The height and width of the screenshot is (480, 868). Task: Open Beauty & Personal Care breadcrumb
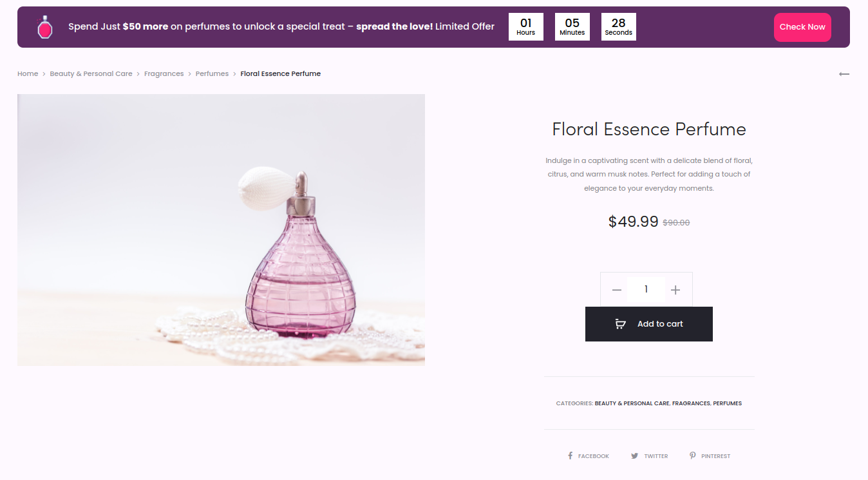pos(91,74)
